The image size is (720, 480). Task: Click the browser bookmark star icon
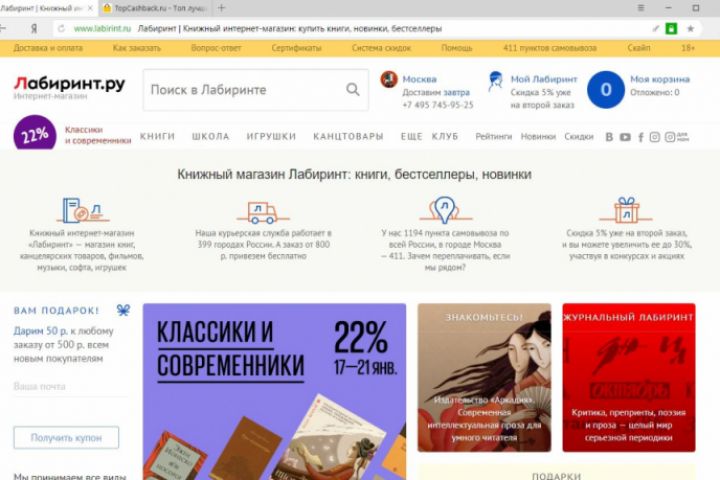click(690, 28)
